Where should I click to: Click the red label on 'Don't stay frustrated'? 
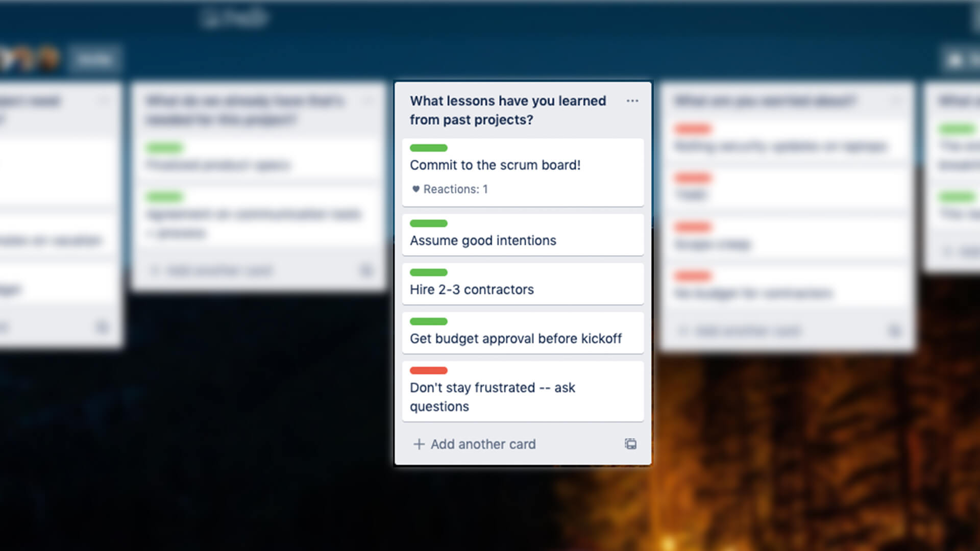[x=428, y=370]
